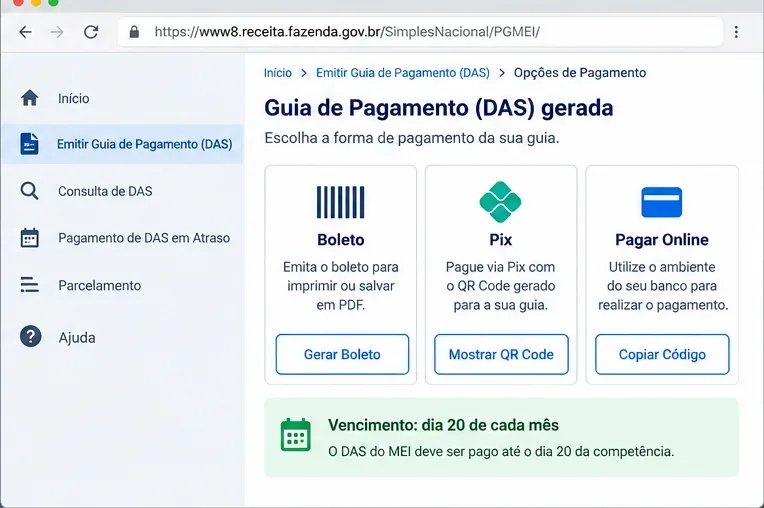The width and height of the screenshot is (764, 508).
Task: Click the Opções de Pagamento breadcrumb text
Action: coord(580,73)
